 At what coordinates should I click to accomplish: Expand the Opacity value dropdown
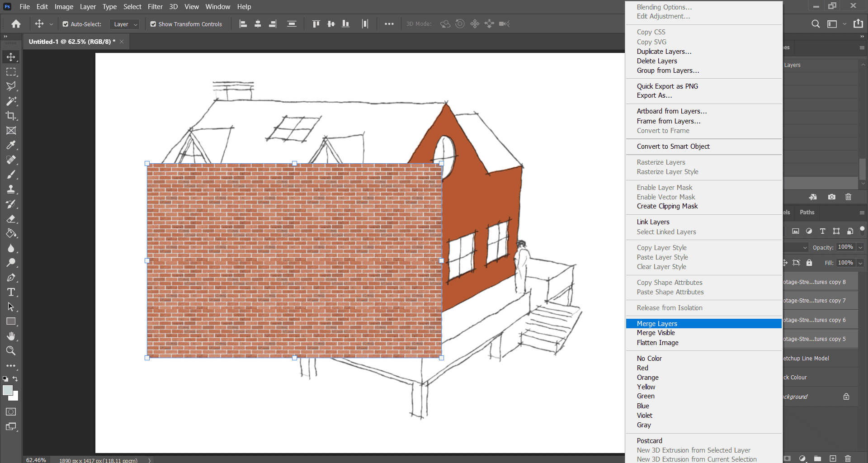coord(860,247)
